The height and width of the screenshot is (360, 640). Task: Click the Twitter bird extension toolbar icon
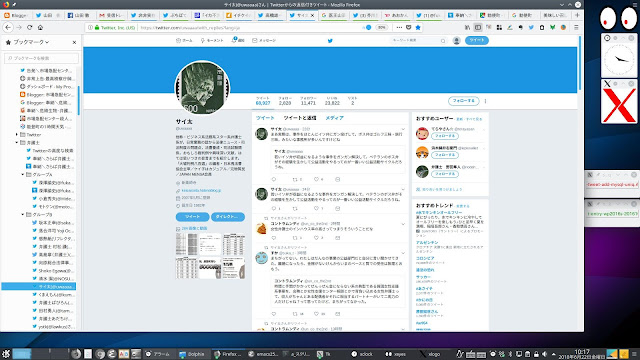pos(531,27)
